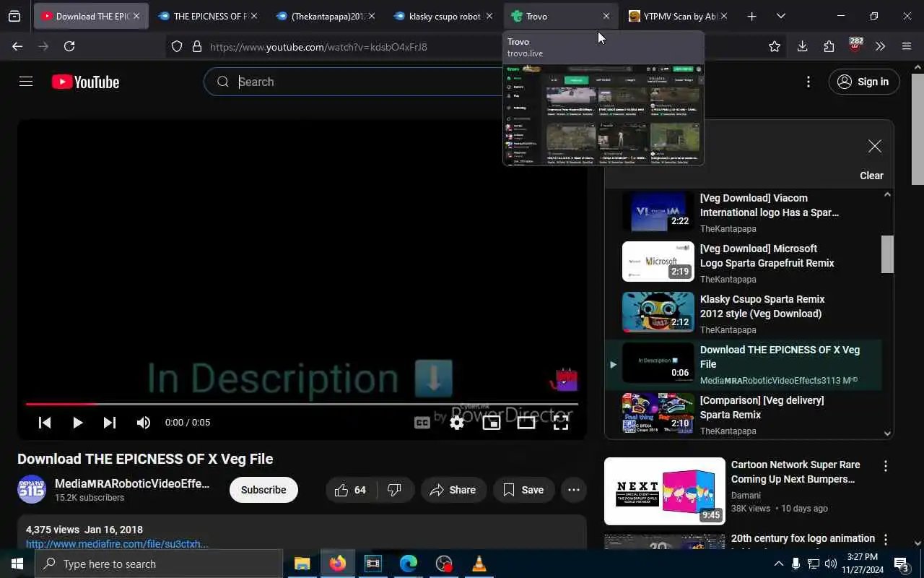Switch to theater mode
Screen dimensions: 924x578
pyautogui.click(x=526, y=423)
